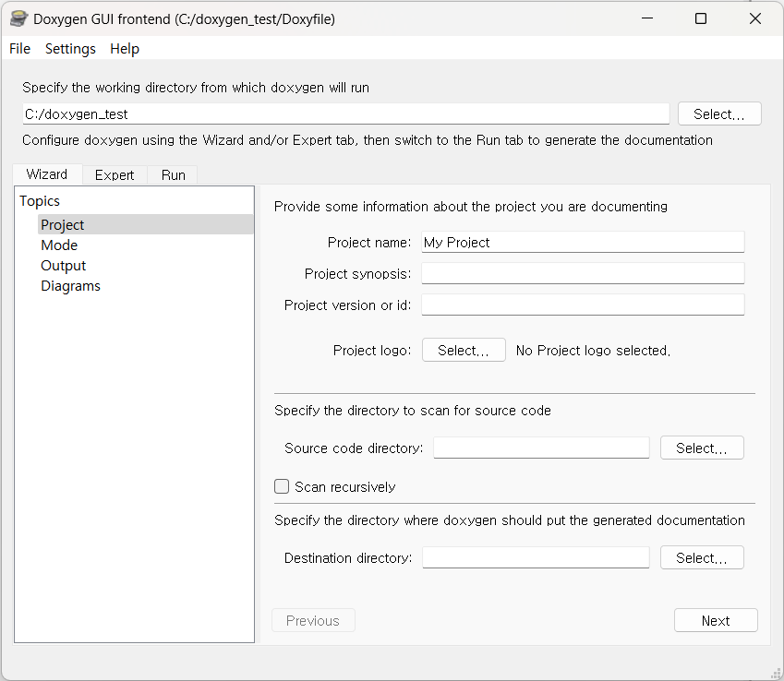Viewport: 784px width, 681px height.
Task: Enable the Scan recursively checkbox
Action: click(x=282, y=486)
